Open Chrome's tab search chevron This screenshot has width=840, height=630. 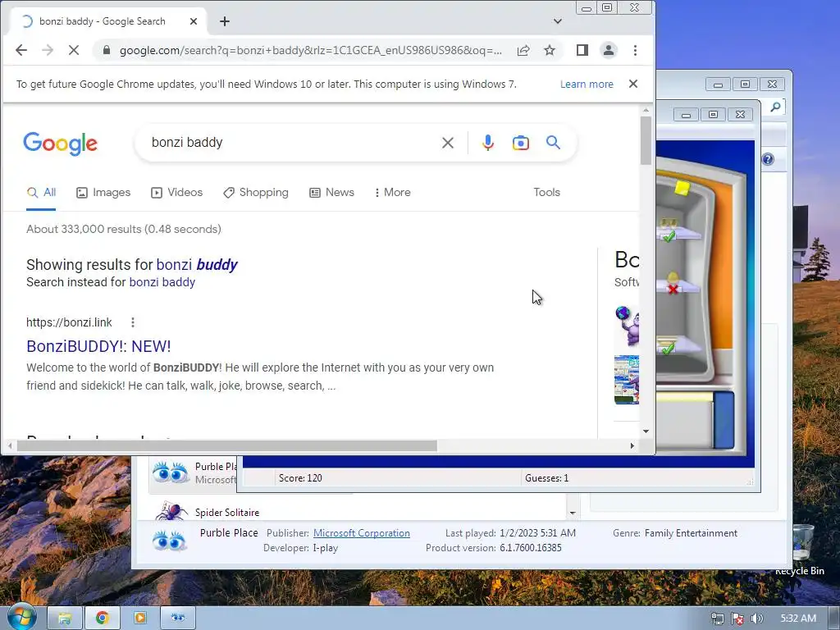click(558, 21)
